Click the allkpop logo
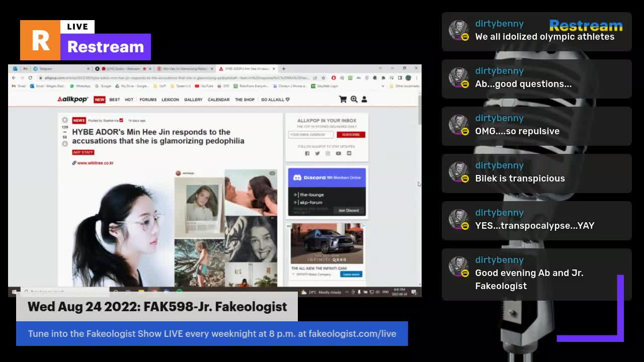This screenshot has height=362, width=644. pos(72,100)
